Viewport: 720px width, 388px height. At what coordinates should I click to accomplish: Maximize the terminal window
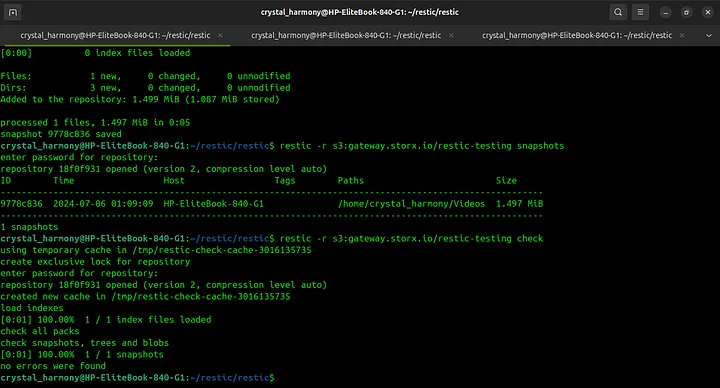tap(686, 12)
